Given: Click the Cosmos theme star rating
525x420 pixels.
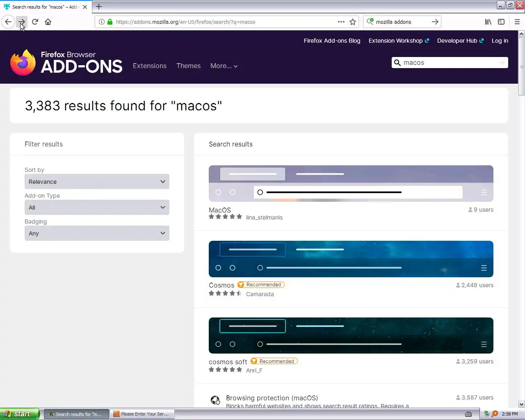Looking at the screenshot, I should click(x=226, y=293).
